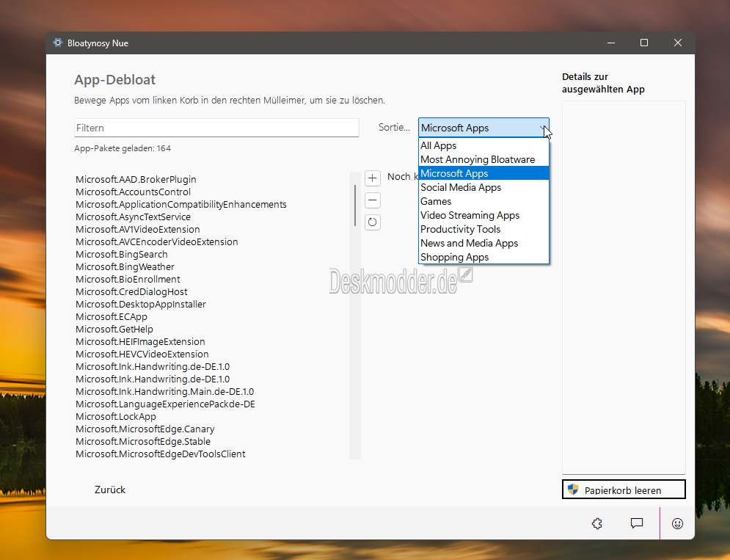Image resolution: width=730 pixels, height=560 pixels.
Task: Close the Bloatynosy Nue window
Action: point(678,43)
